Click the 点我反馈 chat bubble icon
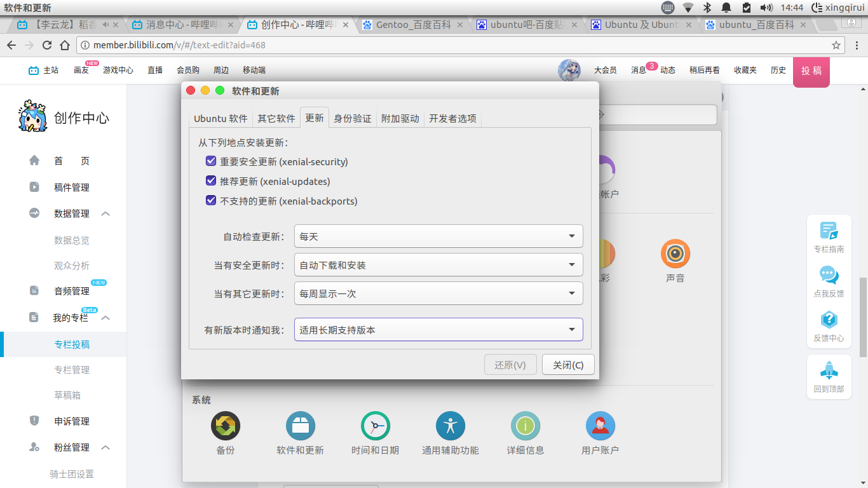The width and height of the screenshot is (868, 488). point(829,275)
